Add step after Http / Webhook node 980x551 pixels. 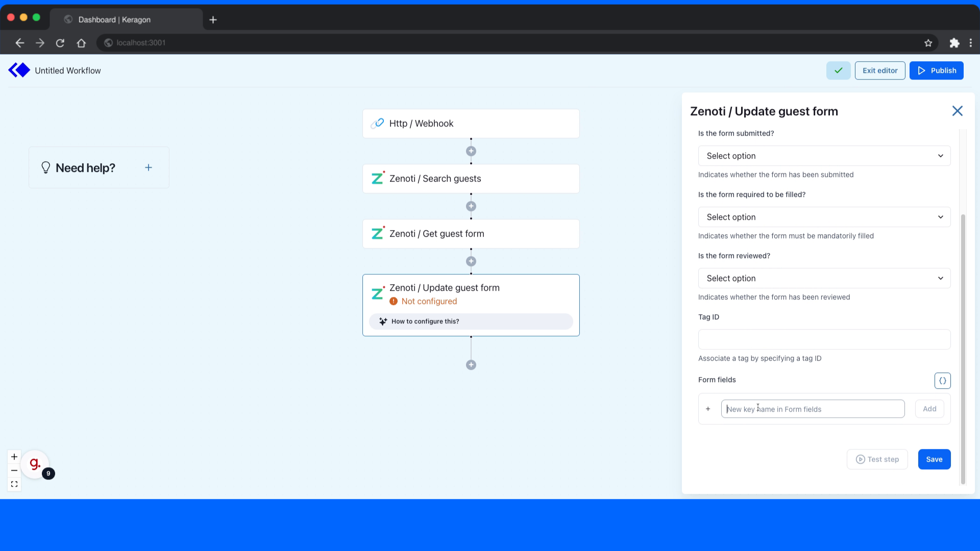pyautogui.click(x=471, y=151)
